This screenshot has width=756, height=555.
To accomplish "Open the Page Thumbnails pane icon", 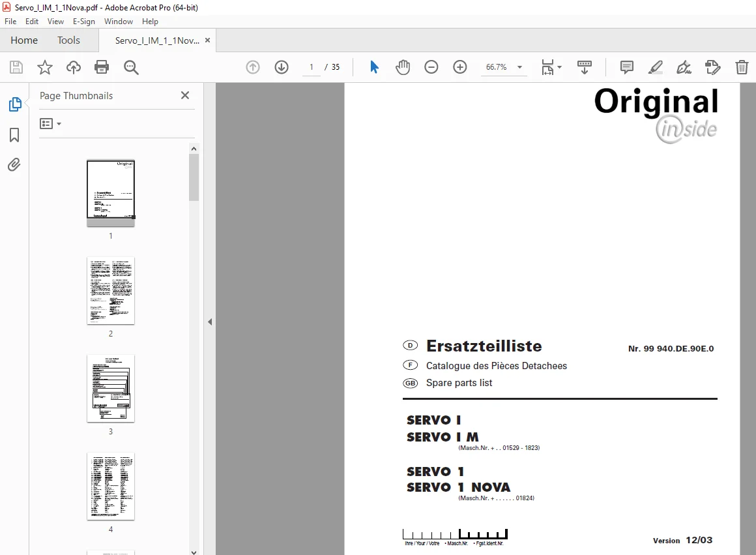I will pos(15,104).
